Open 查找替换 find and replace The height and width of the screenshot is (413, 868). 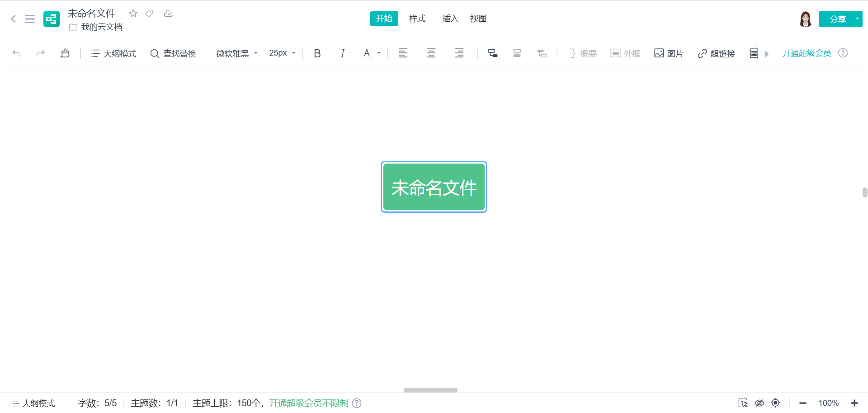173,53
